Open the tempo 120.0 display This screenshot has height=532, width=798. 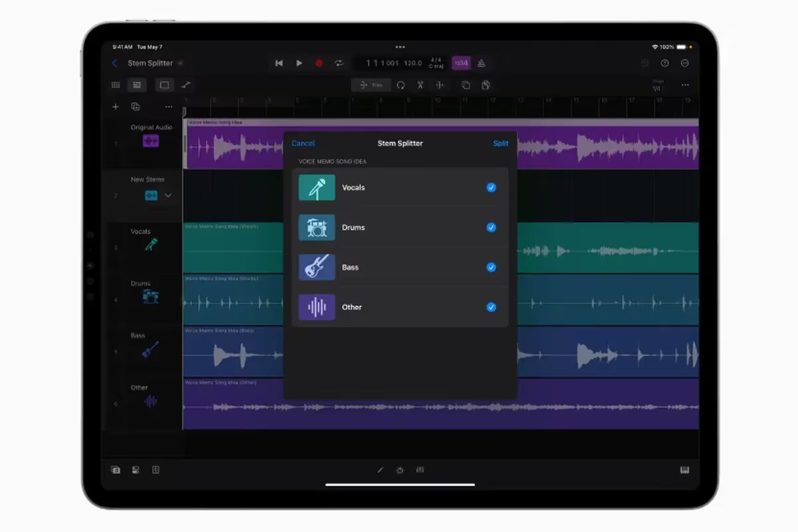click(413, 63)
